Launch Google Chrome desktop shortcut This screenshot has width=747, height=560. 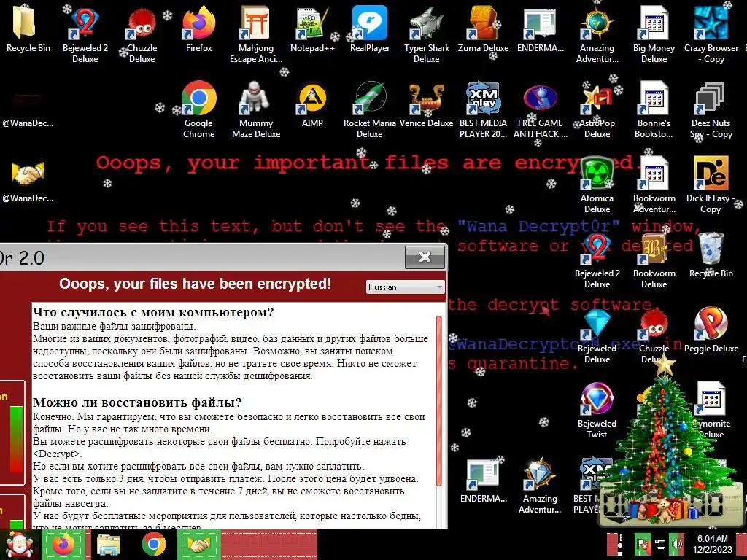(198, 109)
